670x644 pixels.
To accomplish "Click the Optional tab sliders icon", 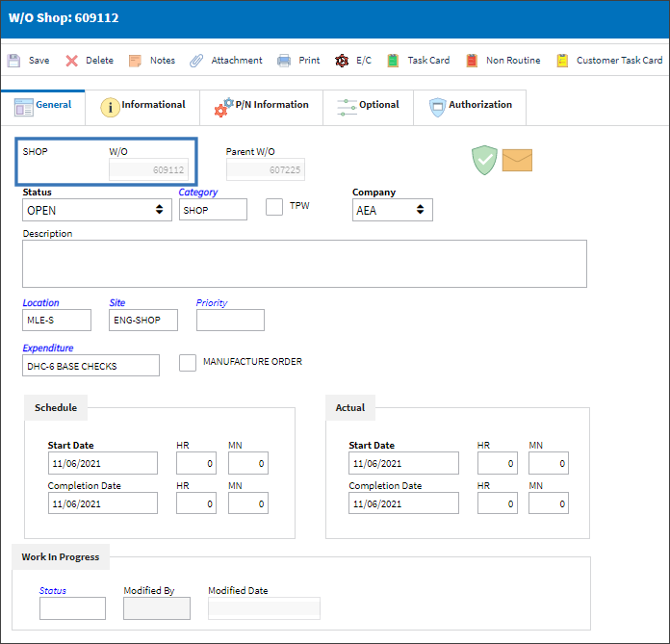I will (x=347, y=107).
